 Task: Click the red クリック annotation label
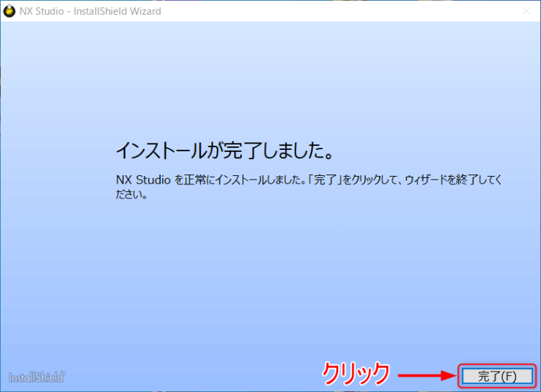coord(356,374)
